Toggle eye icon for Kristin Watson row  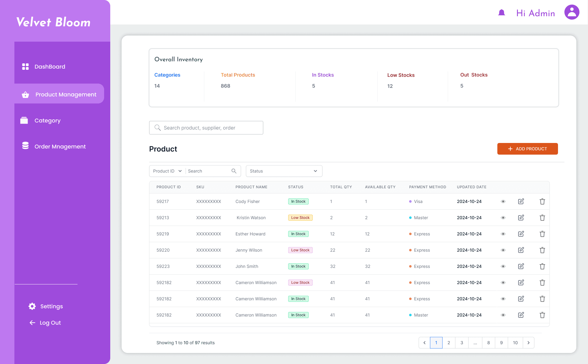point(503,218)
